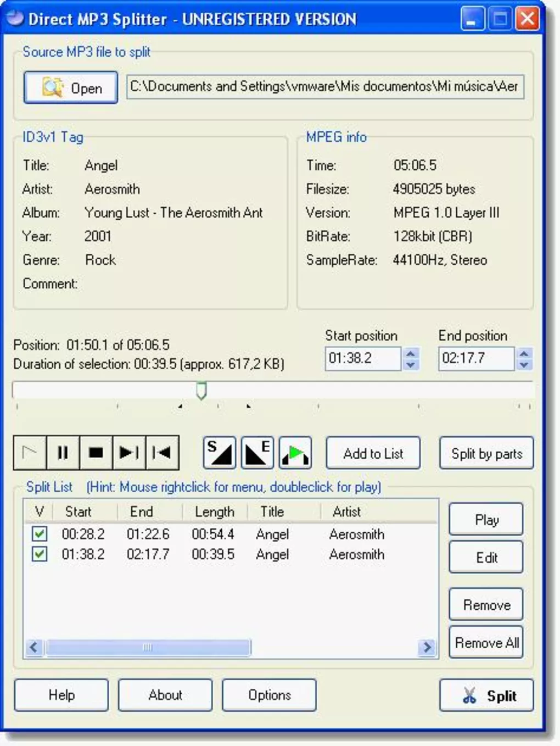Open the Options dialog
560x746 pixels.
point(269,695)
